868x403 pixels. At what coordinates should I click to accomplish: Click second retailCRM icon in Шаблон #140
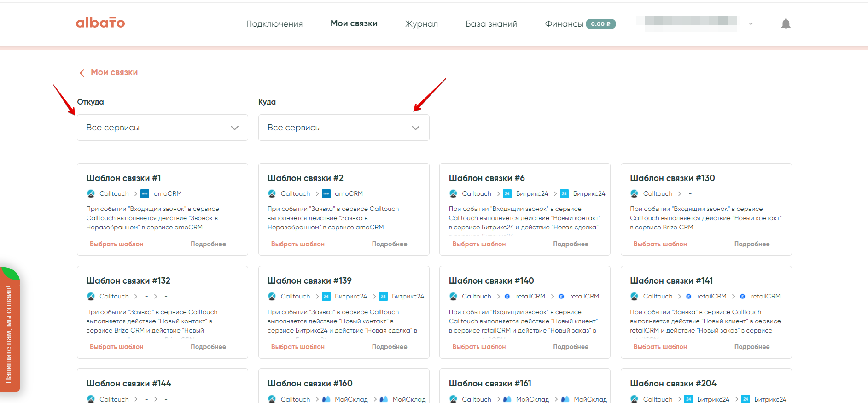(561, 296)
